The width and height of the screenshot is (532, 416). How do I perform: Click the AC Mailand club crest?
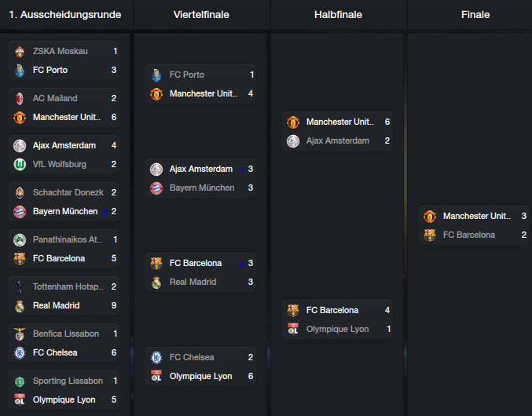click(x=20, y=99)
